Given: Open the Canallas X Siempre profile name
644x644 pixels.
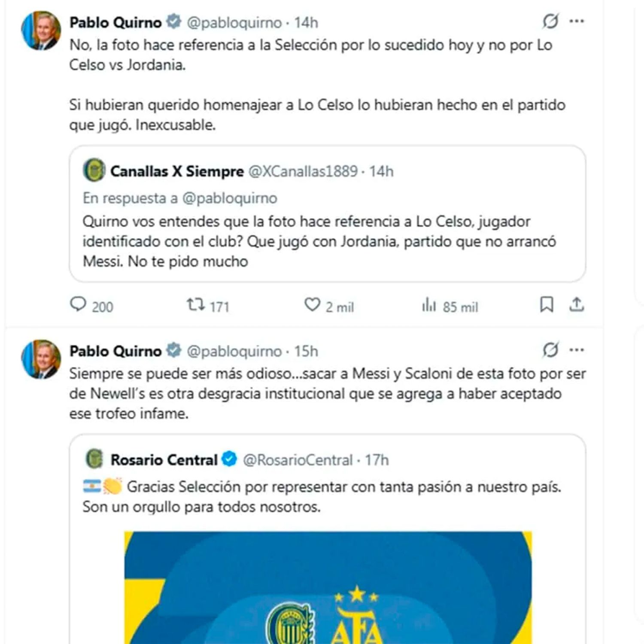Looking at the screenshot, I should [177, 171].
